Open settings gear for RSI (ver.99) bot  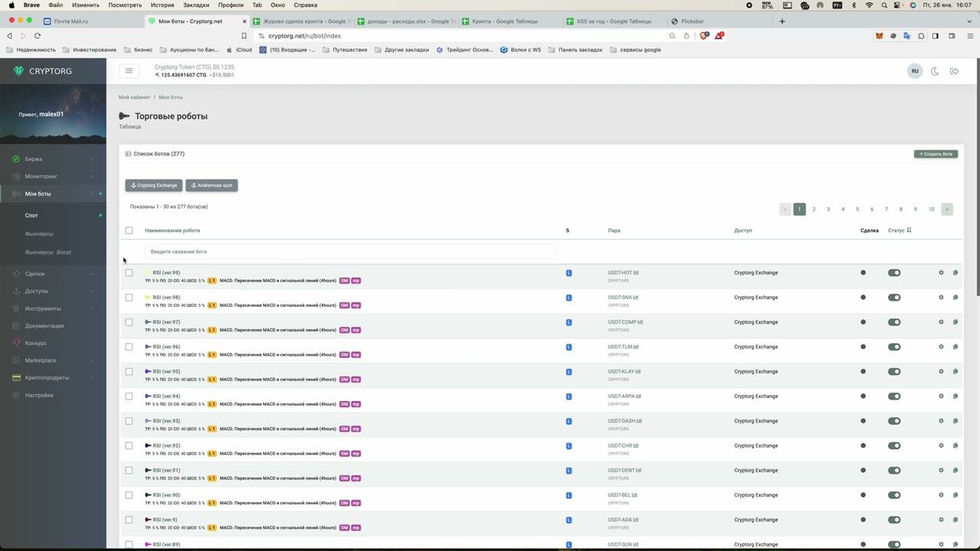click(x=941, y=272)
